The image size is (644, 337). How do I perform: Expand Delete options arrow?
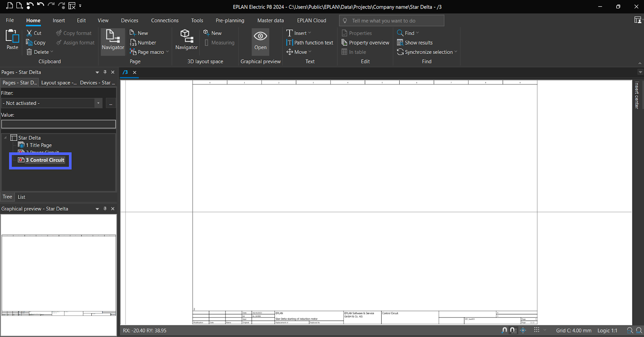[52, 52]
